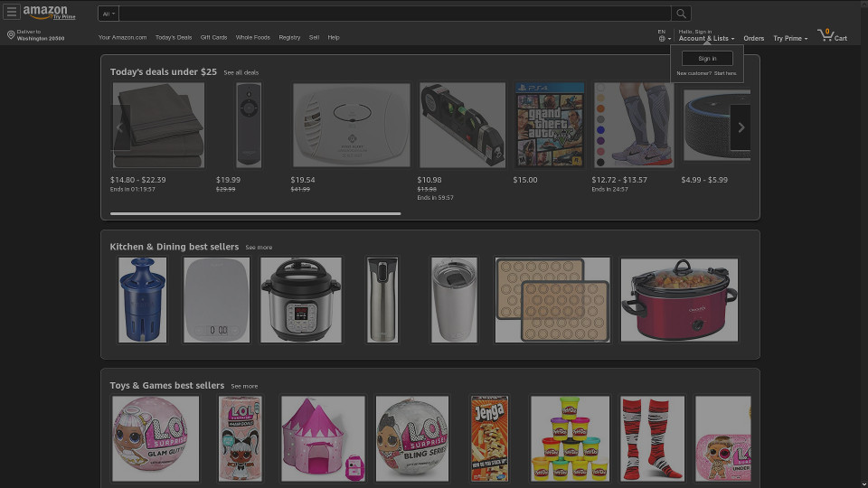
Task: Open the Jenga game product
Action: [489, 439]
